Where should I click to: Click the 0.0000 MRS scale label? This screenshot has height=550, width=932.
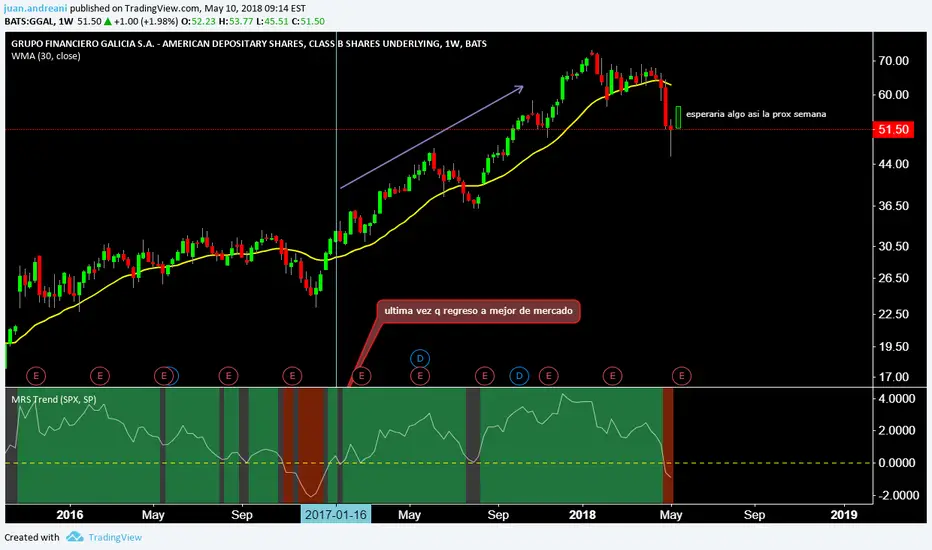897,463
